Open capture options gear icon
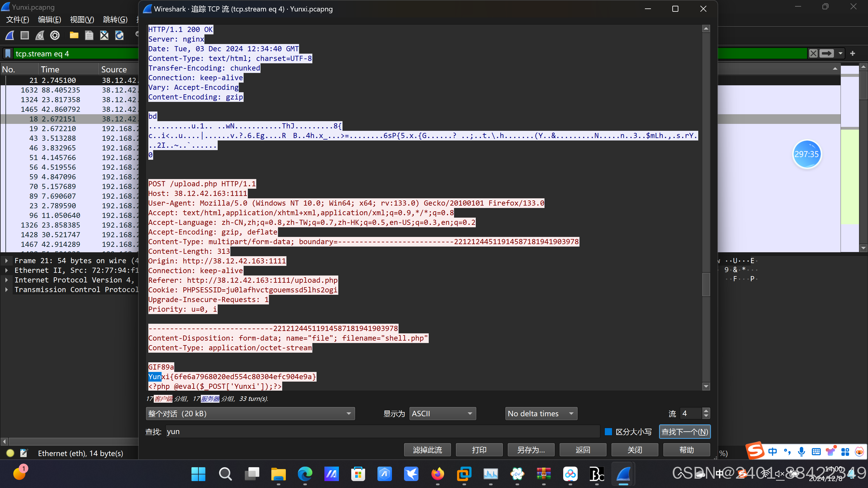 click(x=55, y=35)
